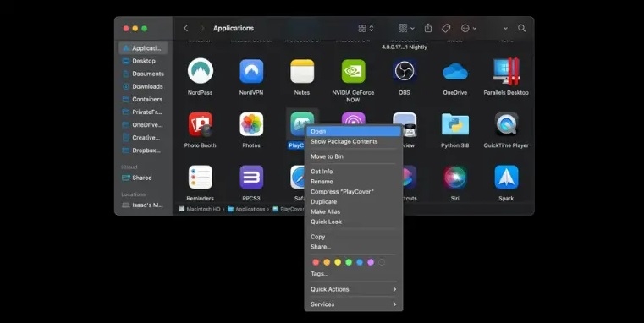
Task: Select the QuickTime Player icon
Action: coord(506,124)
